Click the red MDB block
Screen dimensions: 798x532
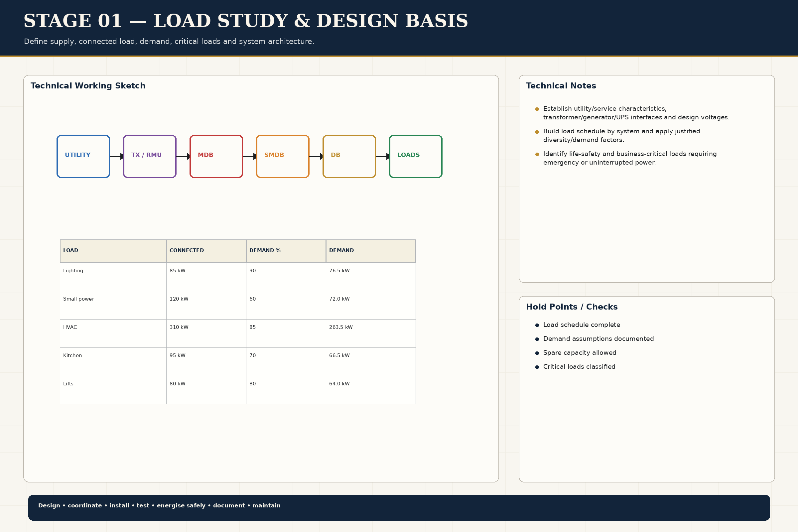216,156
